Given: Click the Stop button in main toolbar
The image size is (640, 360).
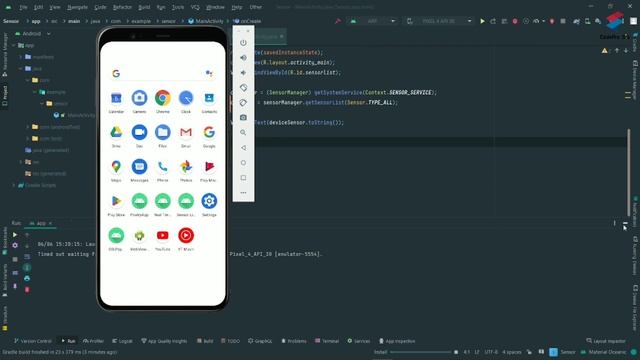Looking at the screenshot, I should coord(563,21).
